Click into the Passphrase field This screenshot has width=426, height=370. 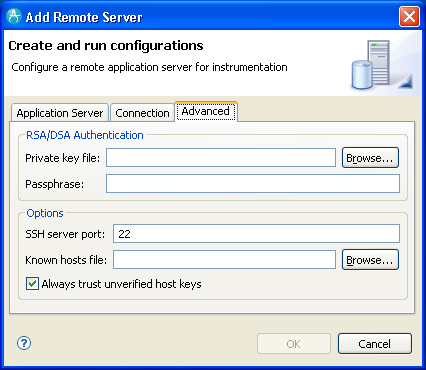(253, 183)
